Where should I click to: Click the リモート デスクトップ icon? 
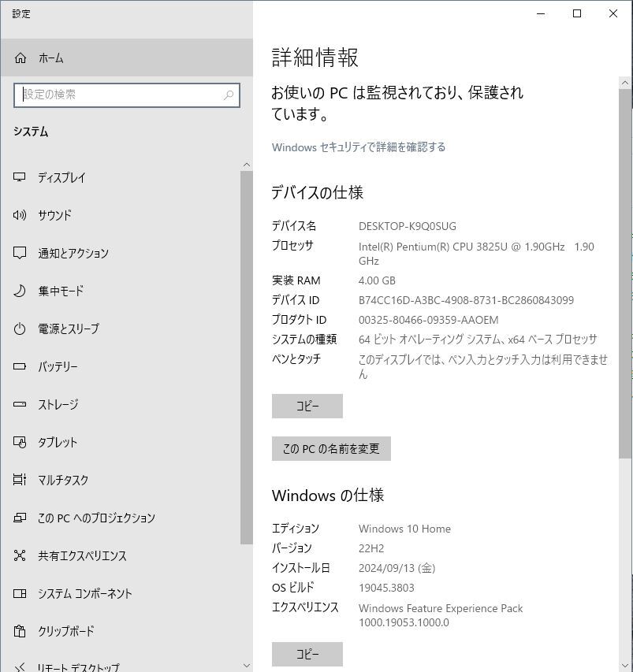tap(20, 666)
